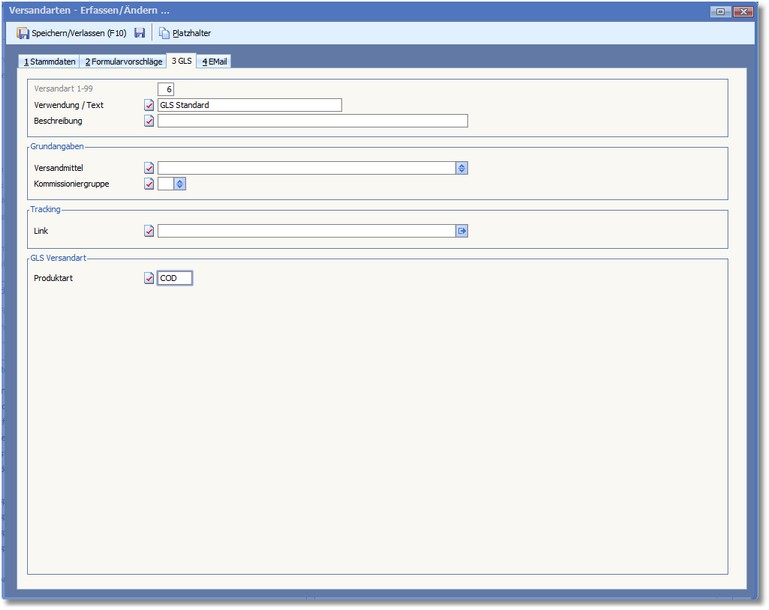Click the Produktart field containing COD
This screenshot has width=769, height=610.
tap(174, 278)
